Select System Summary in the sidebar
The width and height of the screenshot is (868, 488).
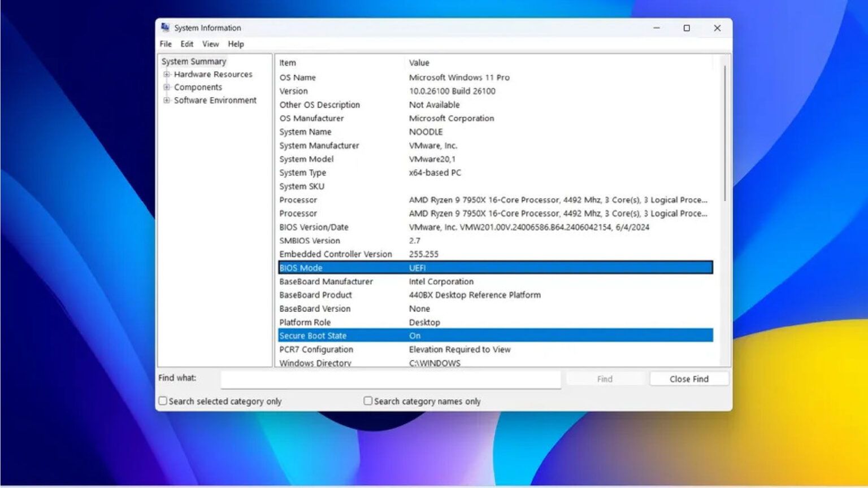click(x=193, y=61)
